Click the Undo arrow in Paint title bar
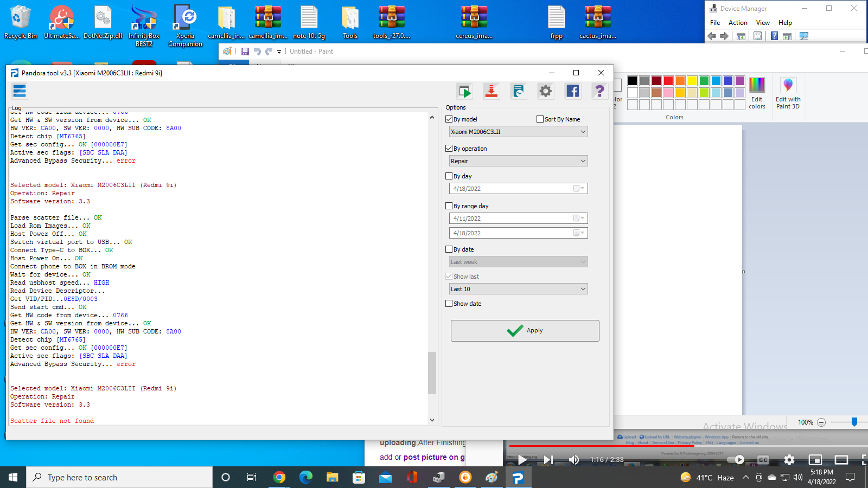The height and width of the screenshot is (488, 868). point(257,52)
